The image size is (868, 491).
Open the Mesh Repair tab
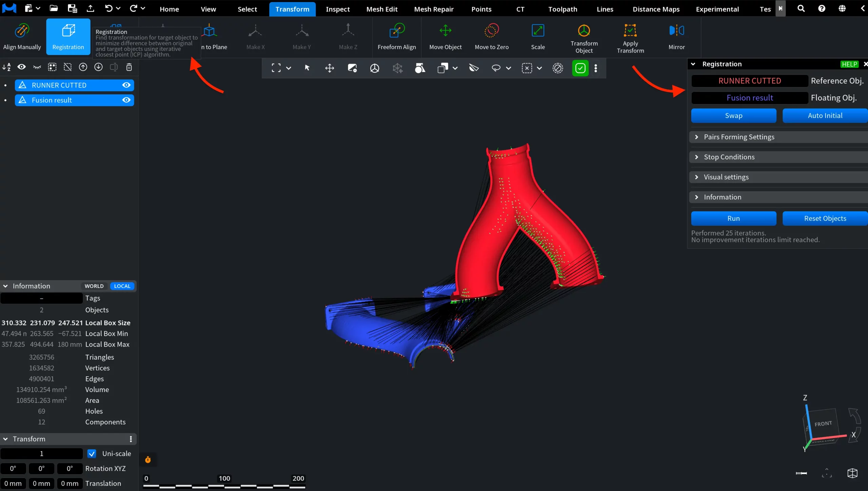(x=434, y=9)
